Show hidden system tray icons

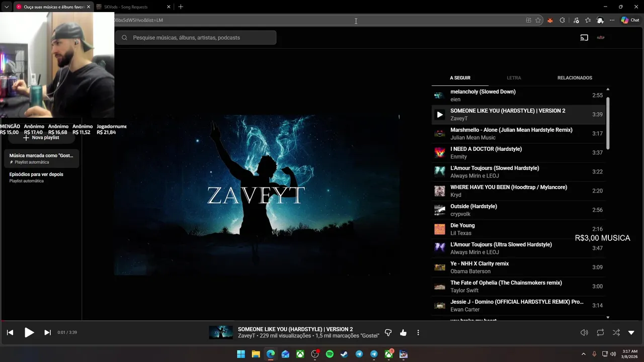point(584,354)
